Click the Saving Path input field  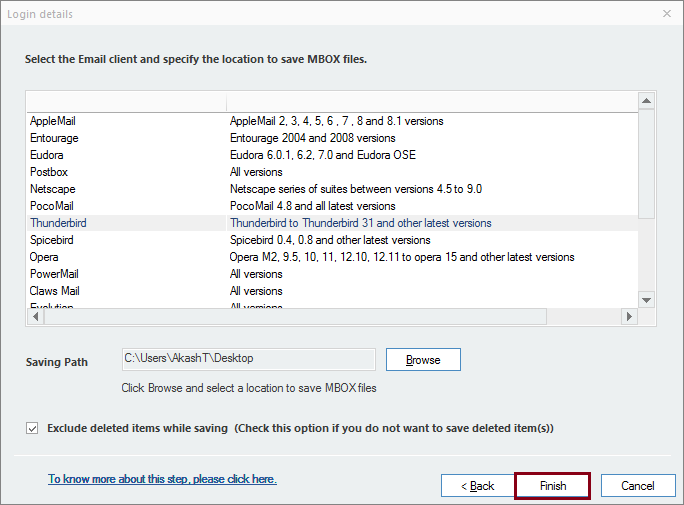(249, 359)
